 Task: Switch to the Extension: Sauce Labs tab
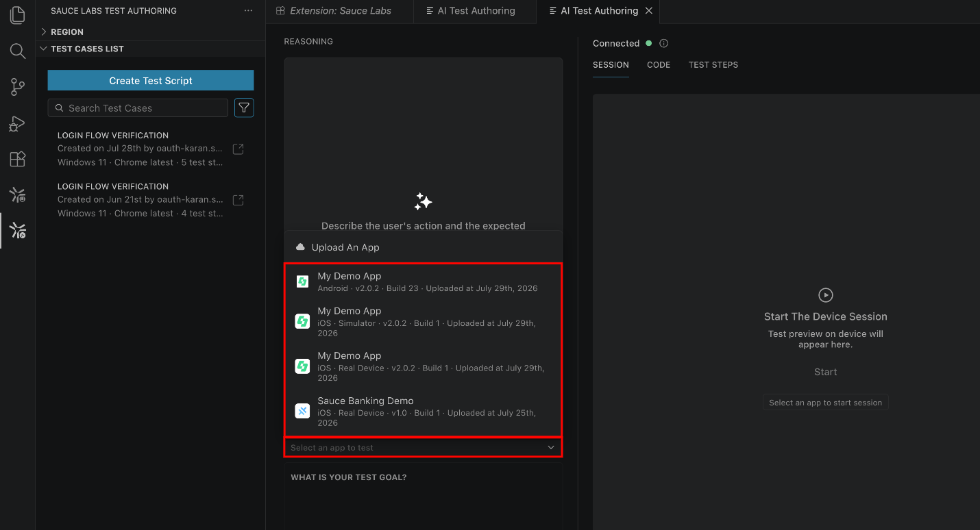[x=340, y=11]
